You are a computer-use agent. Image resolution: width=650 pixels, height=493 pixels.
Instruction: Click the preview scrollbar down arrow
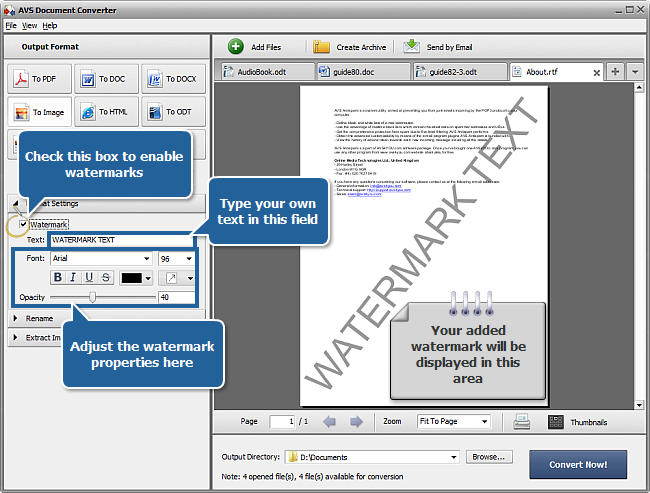[x=639, y=405]
